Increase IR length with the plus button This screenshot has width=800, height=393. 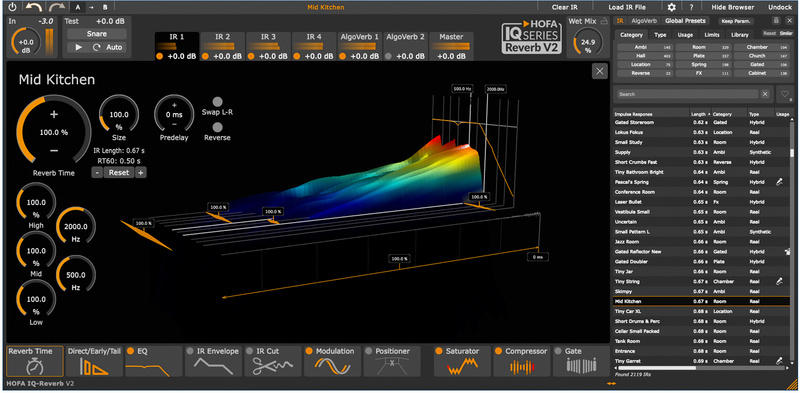click(141, 173)
